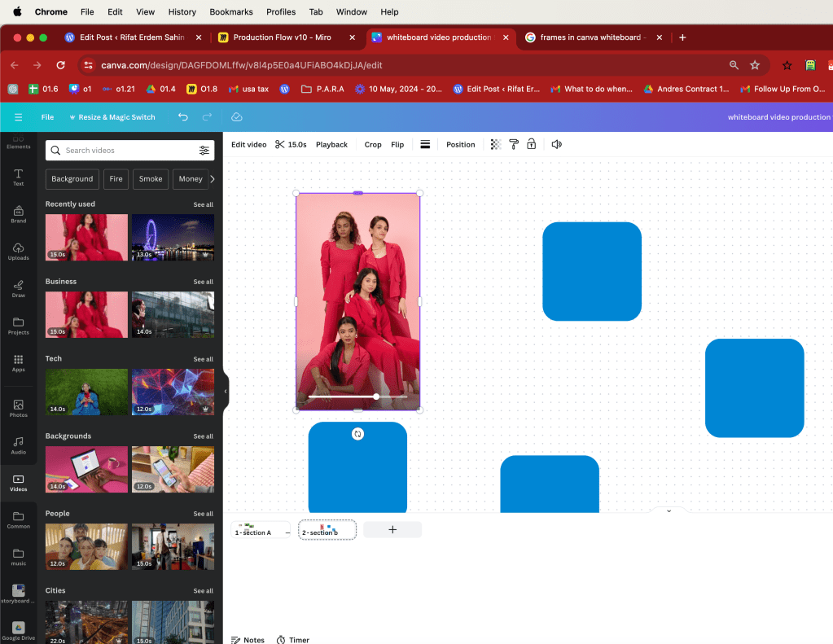
Task: Toggle video volume speaker icon
Action: 556,145
